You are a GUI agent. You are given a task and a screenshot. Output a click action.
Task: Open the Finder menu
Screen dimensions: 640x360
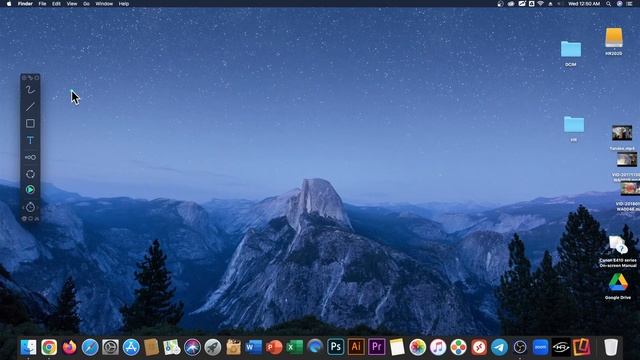[x=25, y=4]
